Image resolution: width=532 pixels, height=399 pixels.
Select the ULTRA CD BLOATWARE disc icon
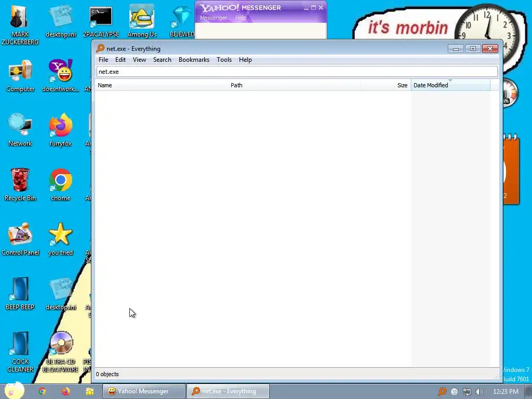coord(60,352)
